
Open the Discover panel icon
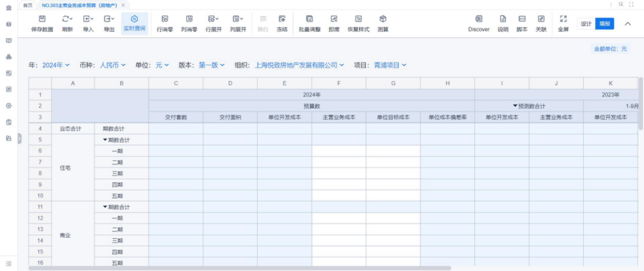[479, 19]
